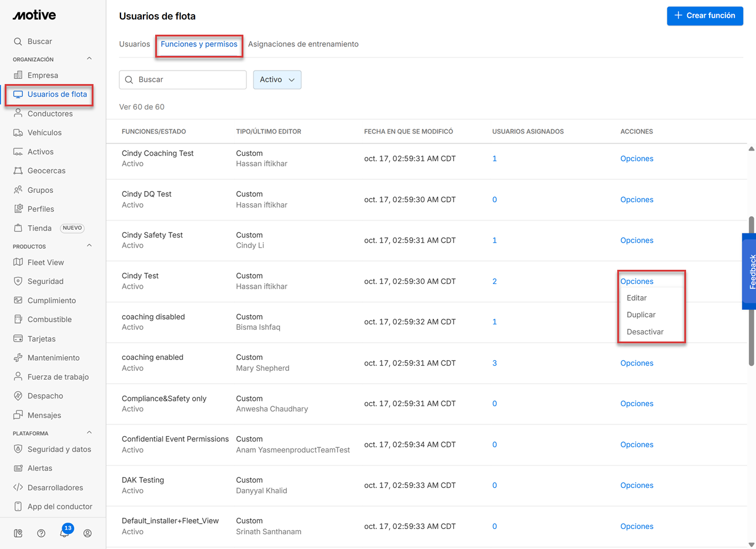Open the Activo status filter dropdown
The width and height of the screenshot is (756, 549).
(x=277, y=79)
